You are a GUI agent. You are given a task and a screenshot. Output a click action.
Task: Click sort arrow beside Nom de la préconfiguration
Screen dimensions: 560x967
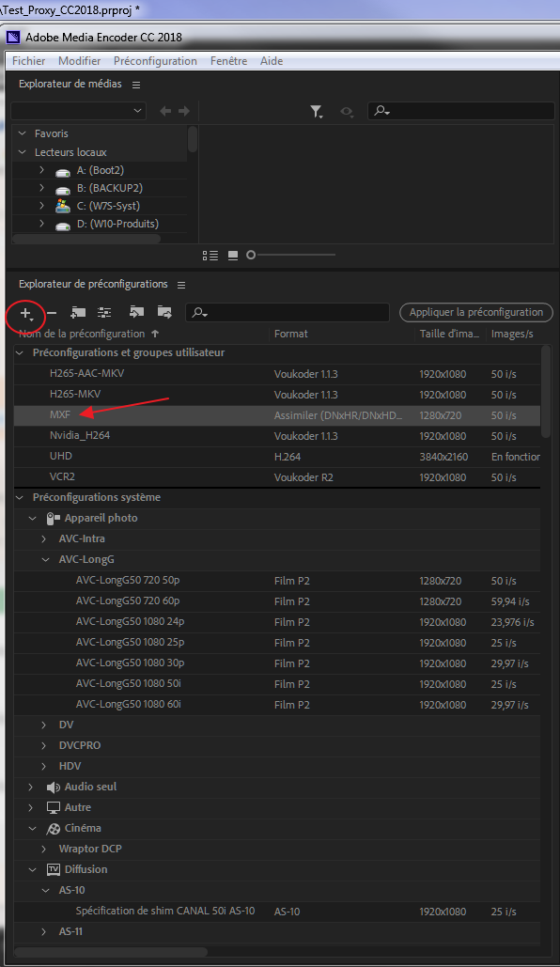(x=155, y=334)
